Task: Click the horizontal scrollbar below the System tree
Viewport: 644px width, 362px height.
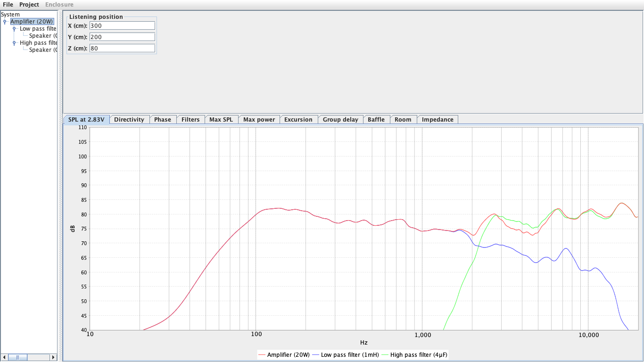Action: pos(17,357)
